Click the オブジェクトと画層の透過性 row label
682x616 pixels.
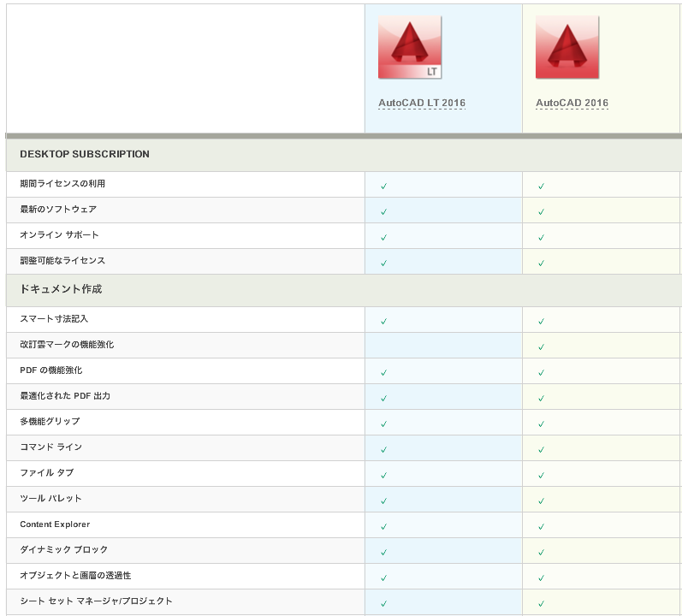75,575
